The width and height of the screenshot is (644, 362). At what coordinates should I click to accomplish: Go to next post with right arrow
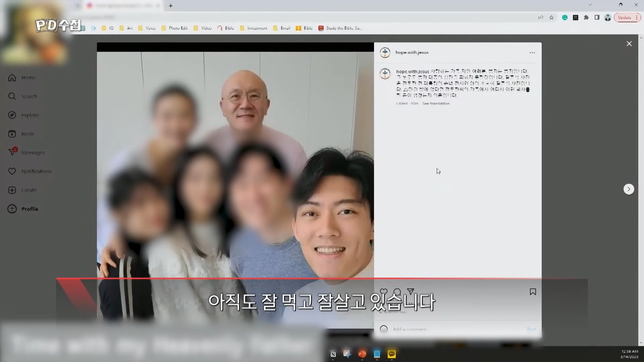(629, 189)
